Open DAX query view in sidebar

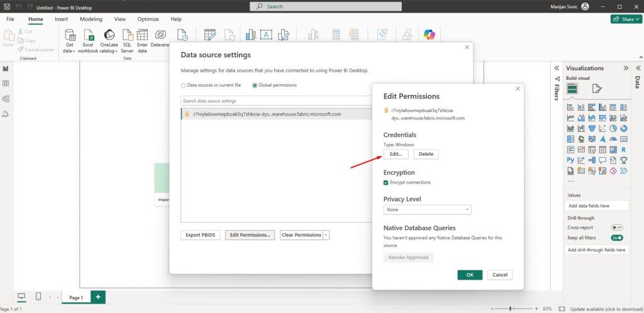click(x=6, y=114)
